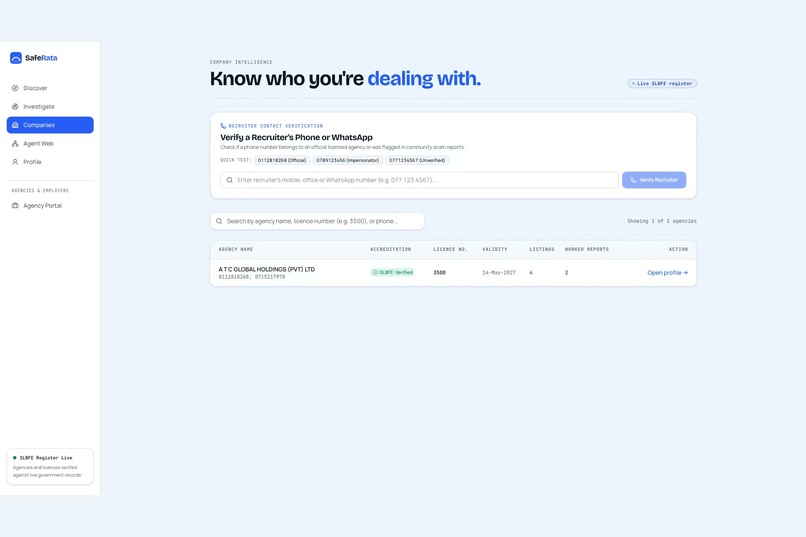The height and width of the screenshot is (537, 806).
Task: Focus the agency name search field
Action: click(317, 221)
